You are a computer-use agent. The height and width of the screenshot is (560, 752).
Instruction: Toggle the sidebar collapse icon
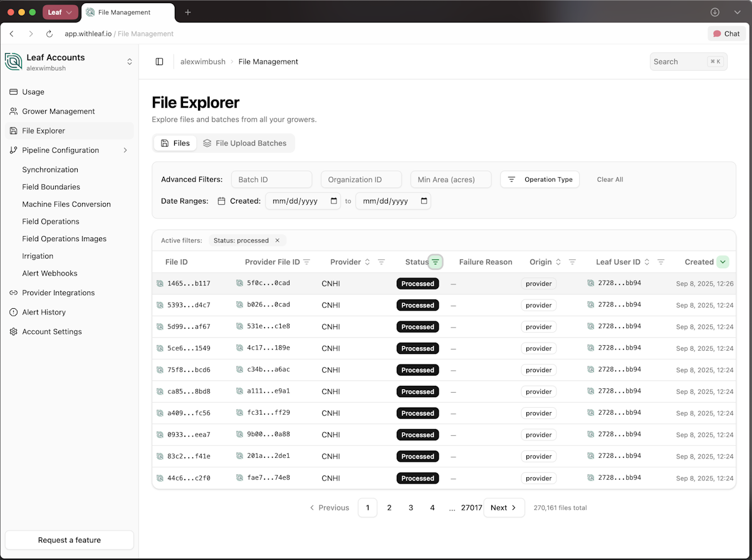[159, 61]
